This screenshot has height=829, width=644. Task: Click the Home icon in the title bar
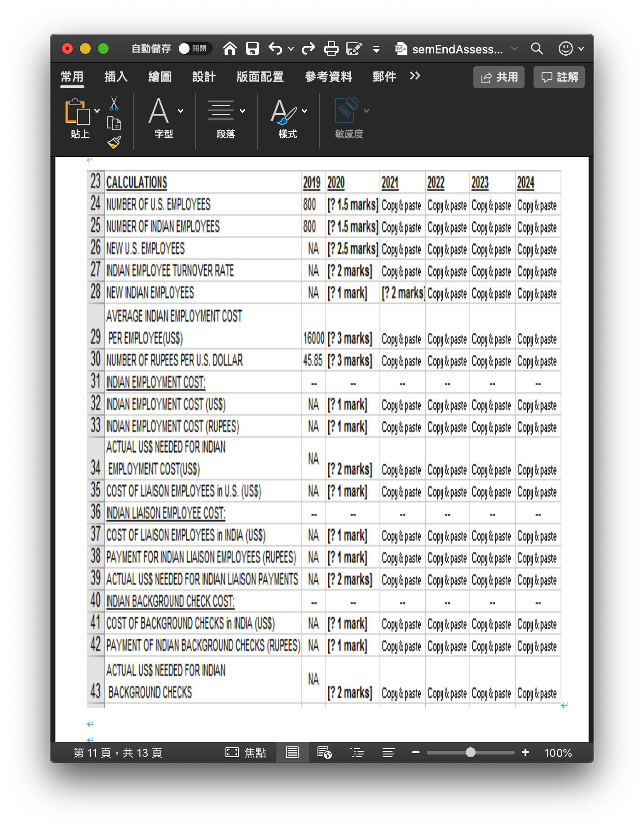(230, 49)
